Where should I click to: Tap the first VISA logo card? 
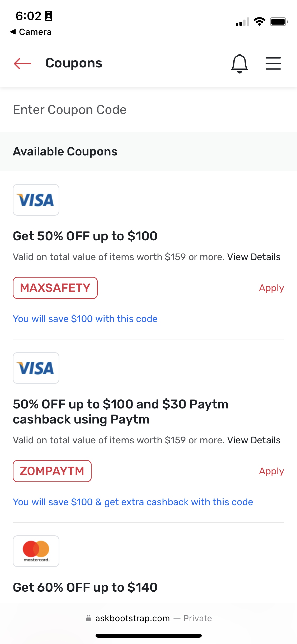click(36, 200)
